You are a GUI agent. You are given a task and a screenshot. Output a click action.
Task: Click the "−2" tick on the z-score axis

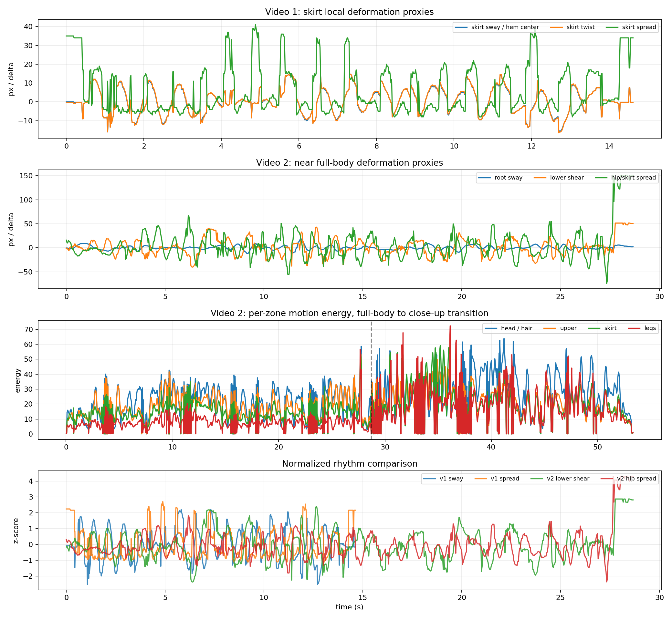coord(27,576)
